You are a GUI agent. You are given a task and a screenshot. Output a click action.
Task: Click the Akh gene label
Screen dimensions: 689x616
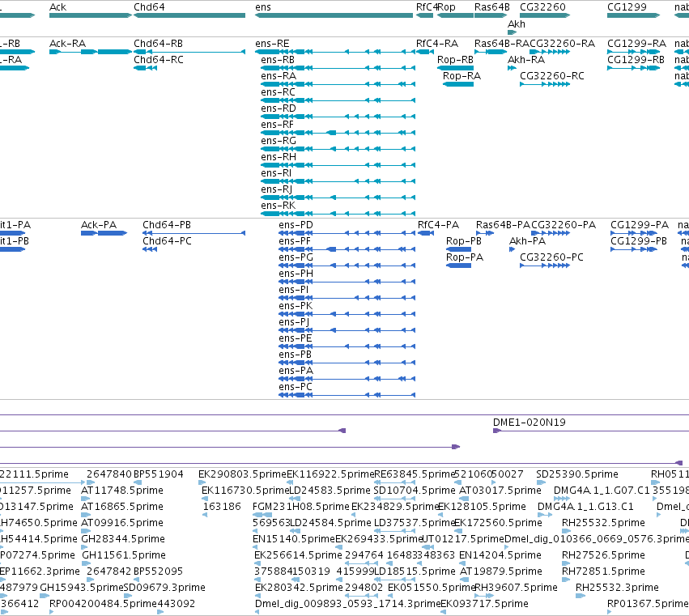pos(517,24)
